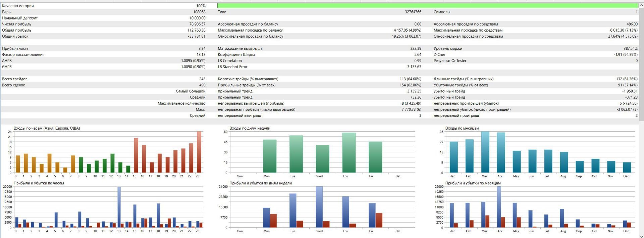Image resolution: width=644 pixels, height=238 pixels.
Task: Click the blue hour 13 profit bar
Action: [x=119, y=207]
